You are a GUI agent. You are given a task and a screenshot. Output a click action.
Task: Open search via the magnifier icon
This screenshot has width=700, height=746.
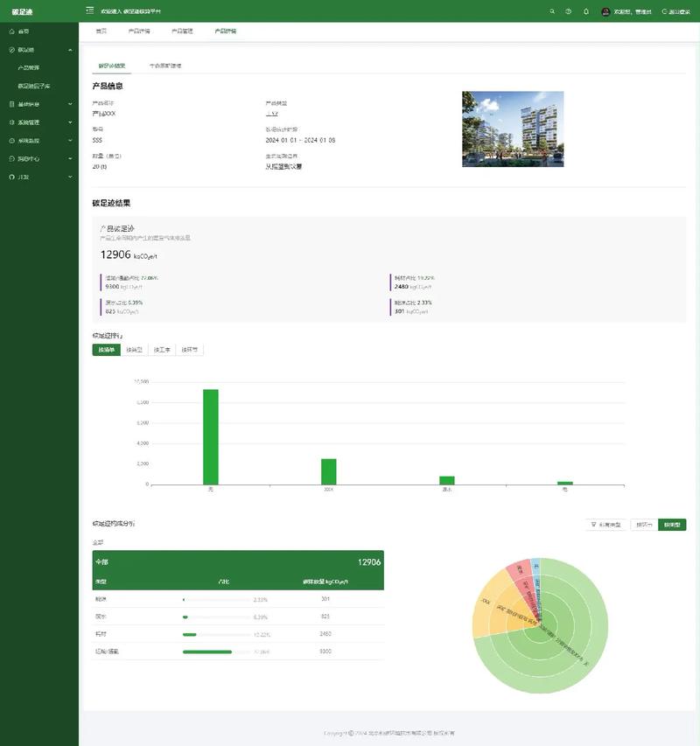click(552, 11)
